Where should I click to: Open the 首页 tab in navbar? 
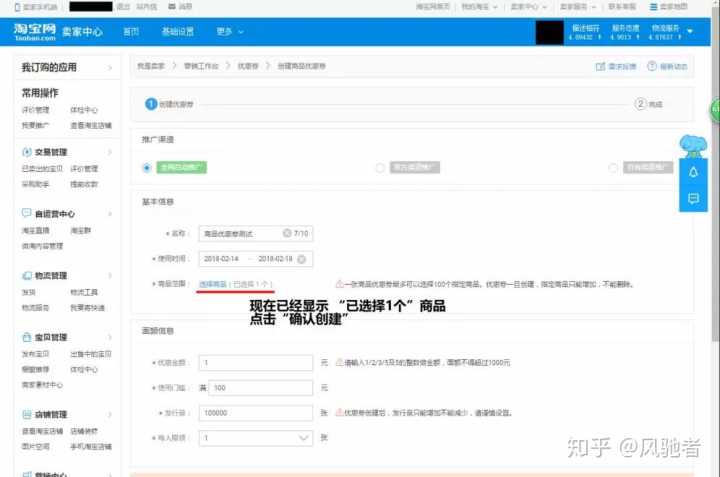131,31
